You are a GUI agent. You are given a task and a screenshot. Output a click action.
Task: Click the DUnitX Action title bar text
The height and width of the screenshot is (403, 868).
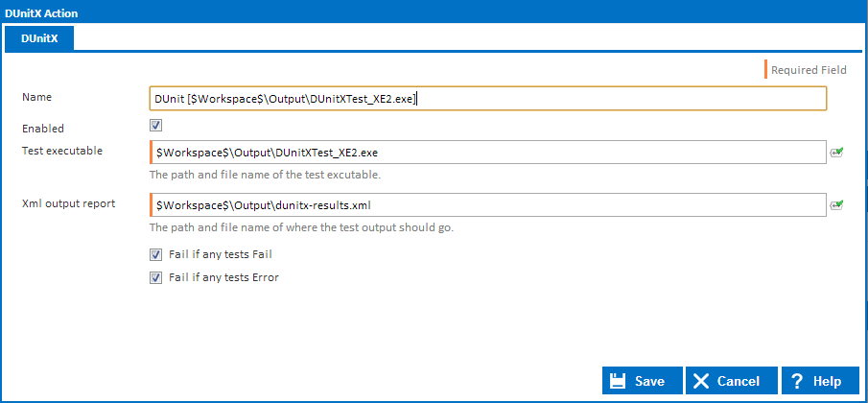tap(41, 13)
